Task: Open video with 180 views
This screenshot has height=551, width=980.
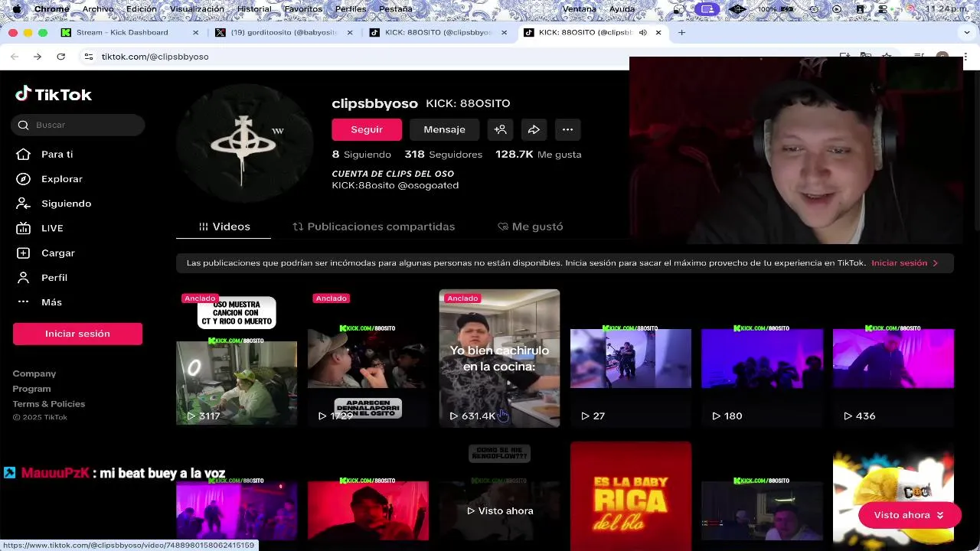Action: (x=762, y=358)
